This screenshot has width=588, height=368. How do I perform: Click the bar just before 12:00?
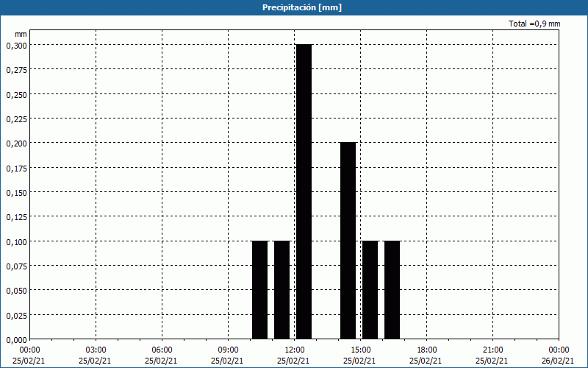click(282, 290)
